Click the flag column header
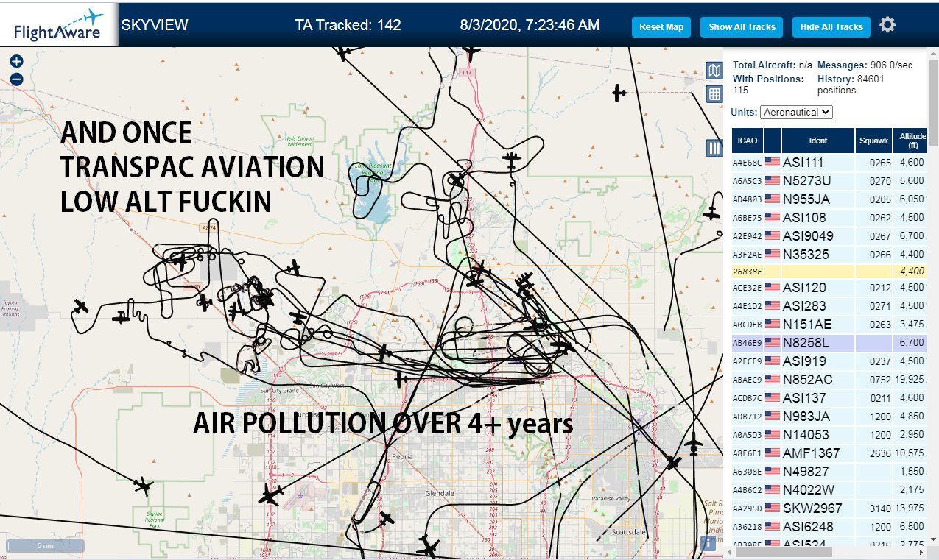This screenshot has height=560, width=939. [x=773, y=141]
